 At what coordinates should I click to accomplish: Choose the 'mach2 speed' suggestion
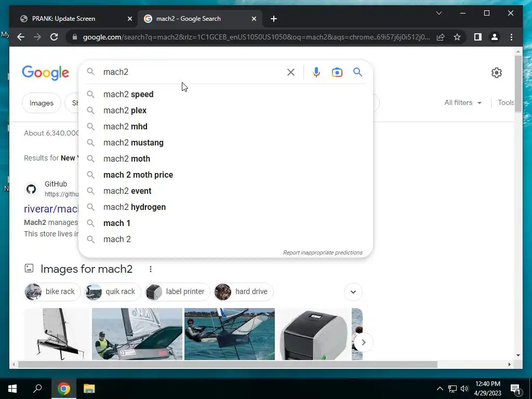tap(225, 95)
